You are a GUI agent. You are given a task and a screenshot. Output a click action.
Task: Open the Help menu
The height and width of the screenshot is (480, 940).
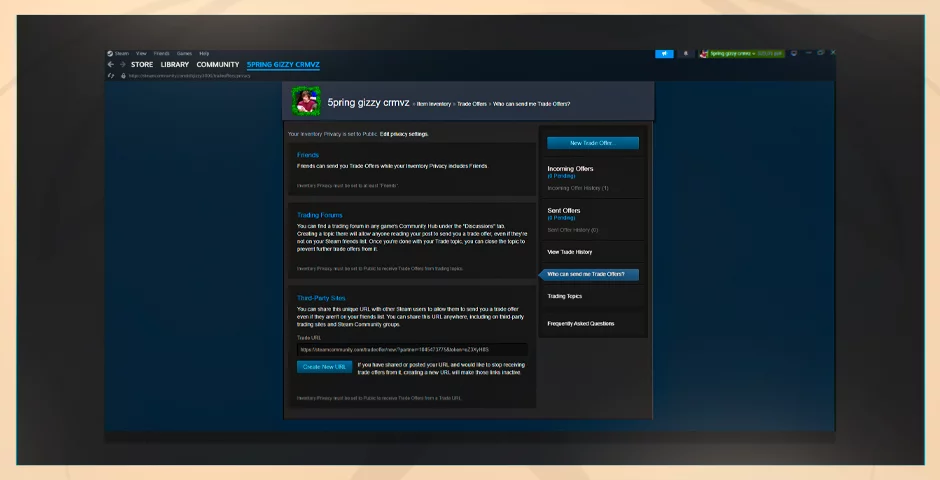pos(204,53)
